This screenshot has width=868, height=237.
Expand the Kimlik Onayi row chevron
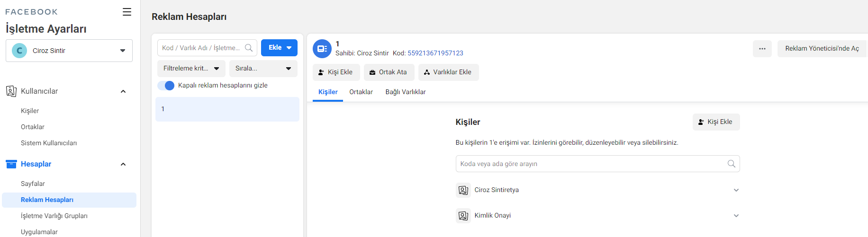coord(736,216)
